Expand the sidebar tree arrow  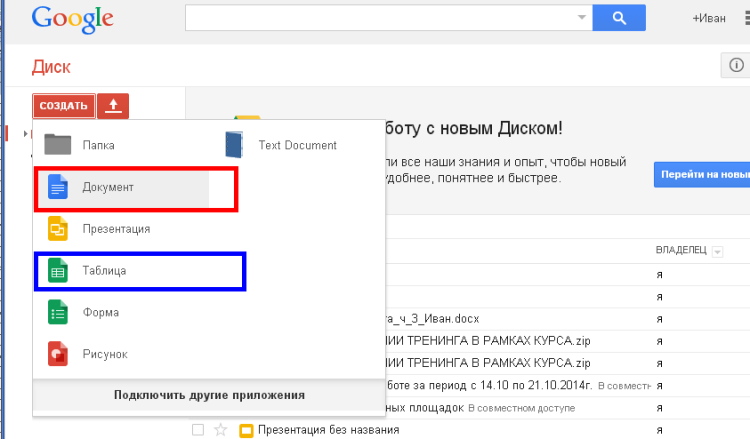[25, 134]
